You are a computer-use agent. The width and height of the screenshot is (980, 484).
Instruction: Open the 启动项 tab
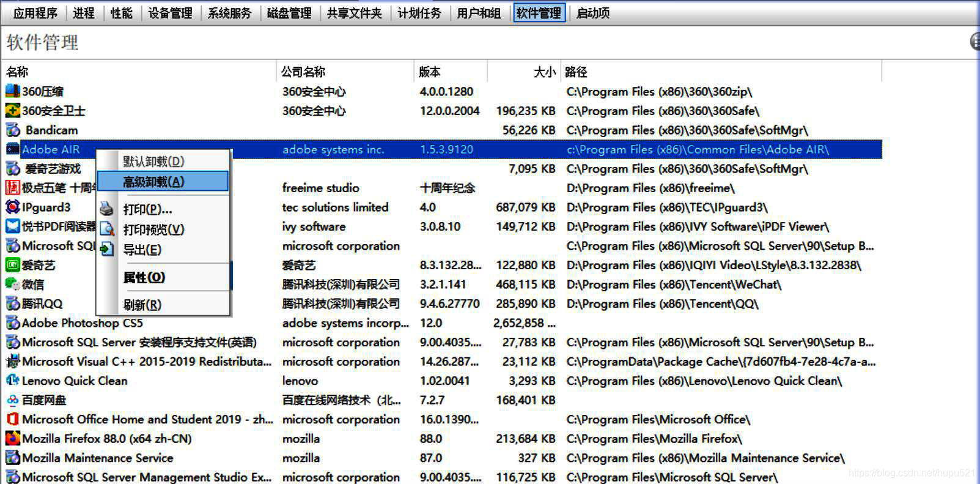point(592,13)
